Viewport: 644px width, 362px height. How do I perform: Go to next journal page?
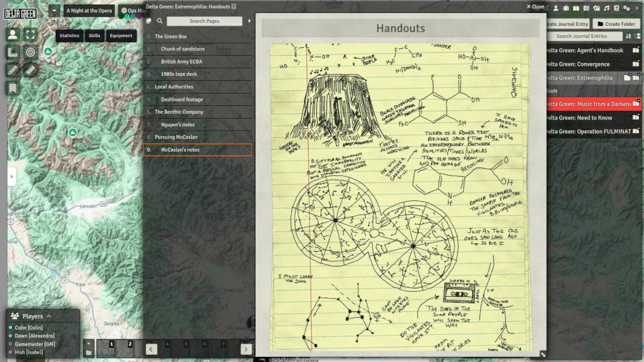click(x=246, y=349)
